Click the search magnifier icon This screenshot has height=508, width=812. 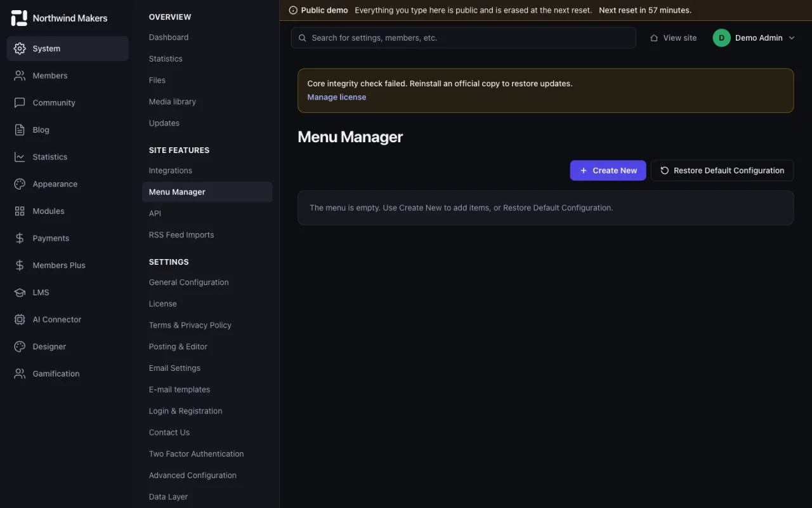(303, 38)
